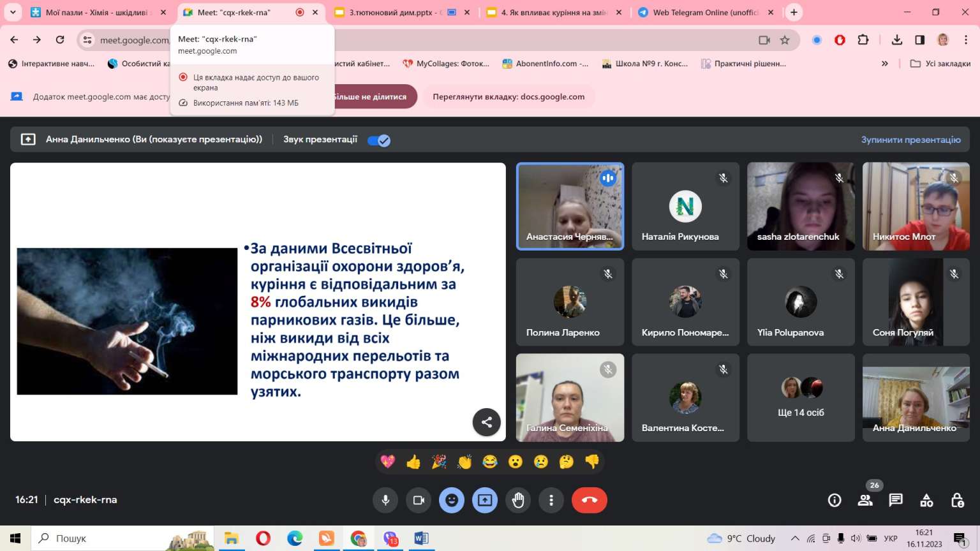Open weather 9°C Cloudy widget
Screen dimensions: 980x551
pos(741,538)
